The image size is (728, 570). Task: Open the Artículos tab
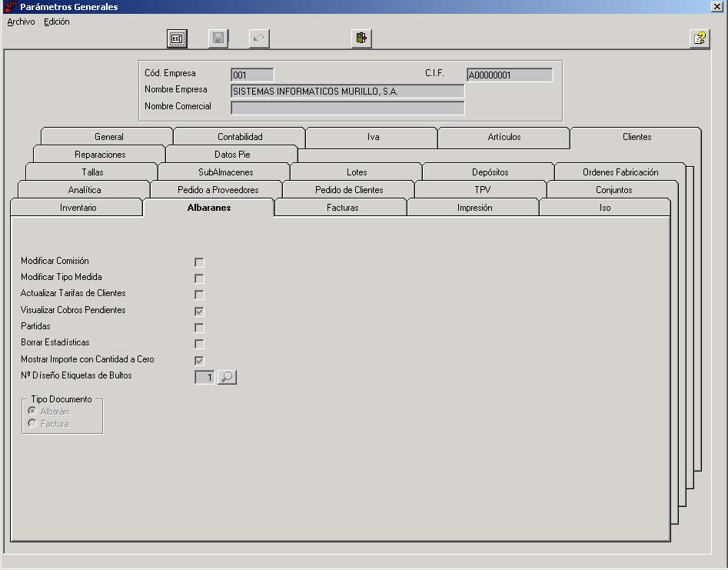tap(504, 137)
